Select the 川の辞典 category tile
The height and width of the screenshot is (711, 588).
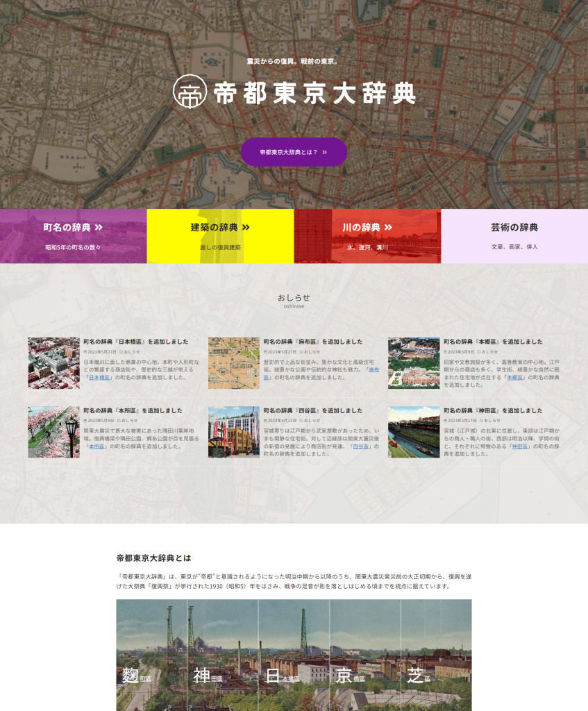tap(367, 236)
